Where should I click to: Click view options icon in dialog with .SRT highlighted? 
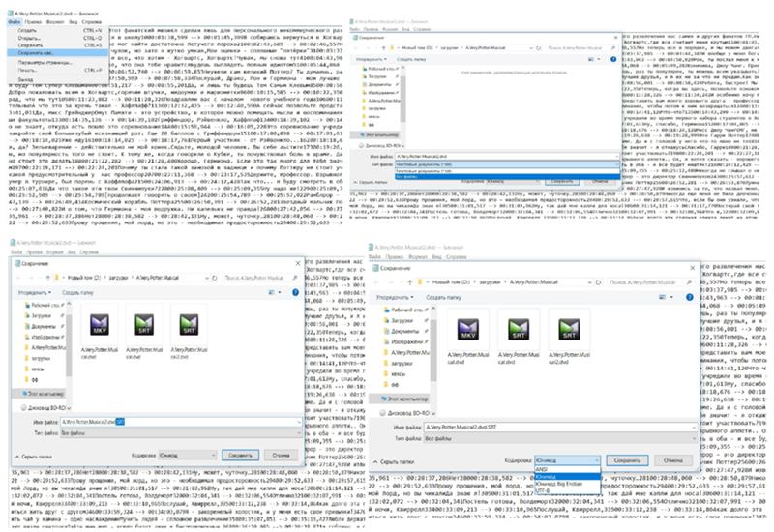[273, 293]
